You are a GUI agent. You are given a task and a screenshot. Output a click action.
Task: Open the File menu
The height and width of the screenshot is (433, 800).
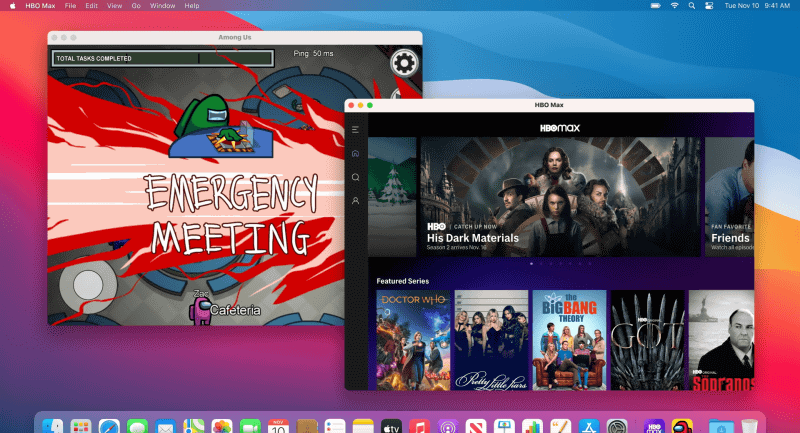click(70, 6)
